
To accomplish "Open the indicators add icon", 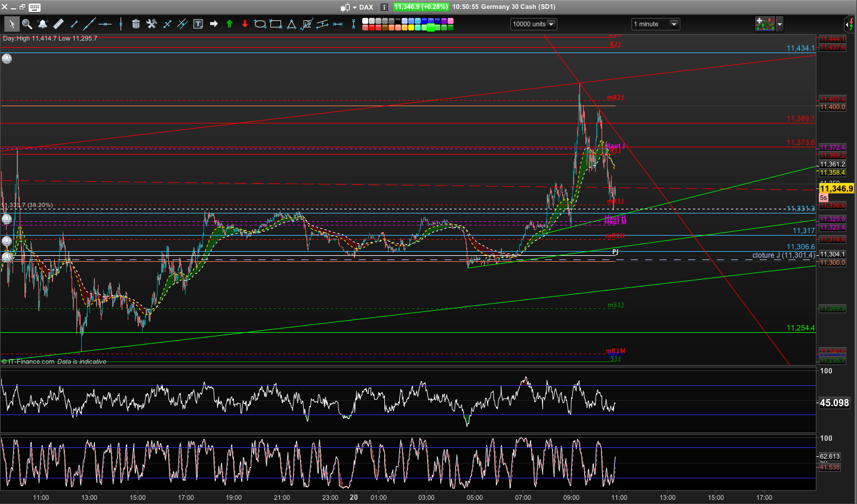I will pyautogui.click(x=764, y=24).
